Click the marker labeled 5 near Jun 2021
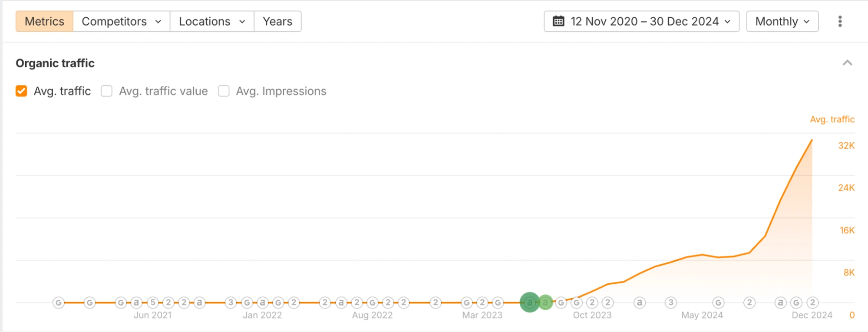This screenshot has width=868, height=332. (x=152, y=302)
